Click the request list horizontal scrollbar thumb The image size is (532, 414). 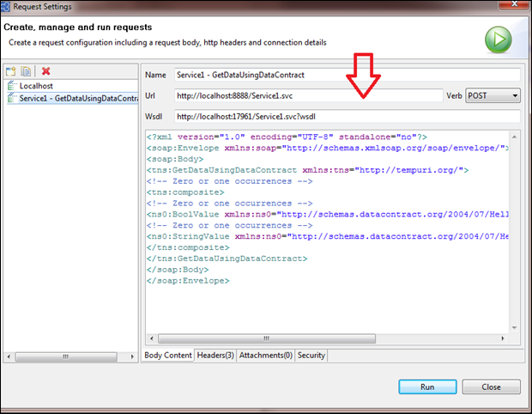click(66, 356)
